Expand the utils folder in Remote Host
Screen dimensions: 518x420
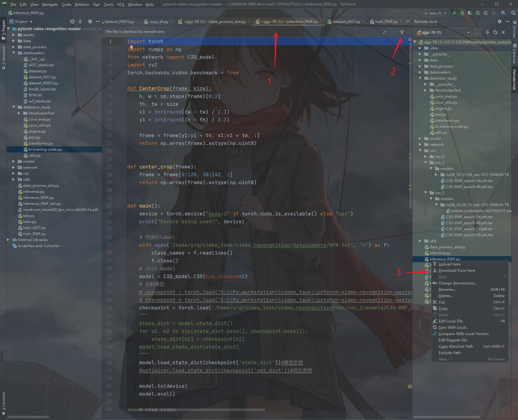click(x=420, y=241)
